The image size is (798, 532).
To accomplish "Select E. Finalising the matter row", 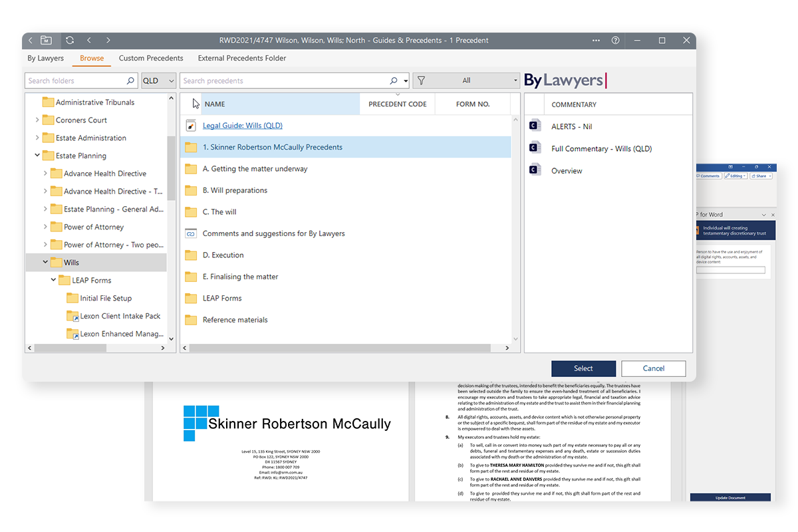I will pyautogui.click(x=345, y=277).
